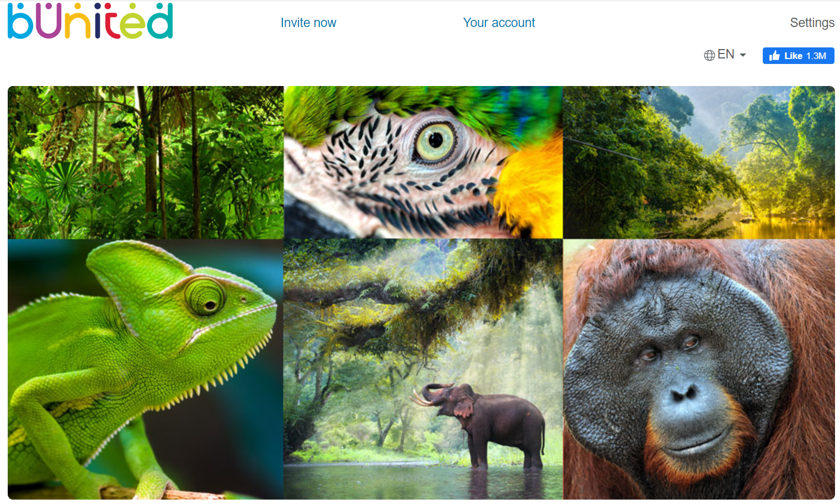This screenshot has height=504, width=840.
Task: Go to Your account page
Action: pyautogui.click(x=499, y=23)
